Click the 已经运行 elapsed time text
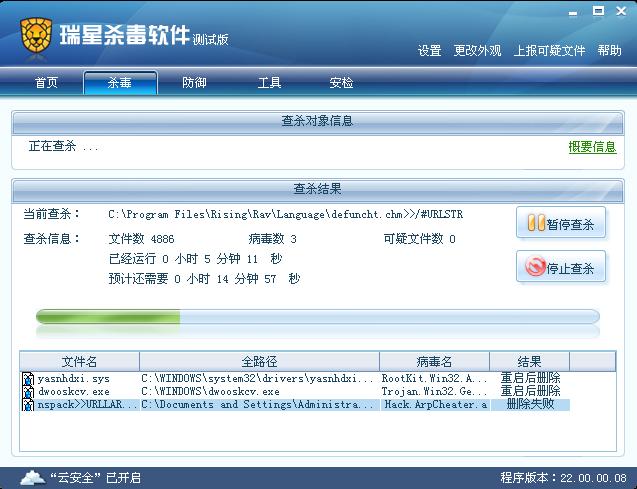 pos(195,259)
